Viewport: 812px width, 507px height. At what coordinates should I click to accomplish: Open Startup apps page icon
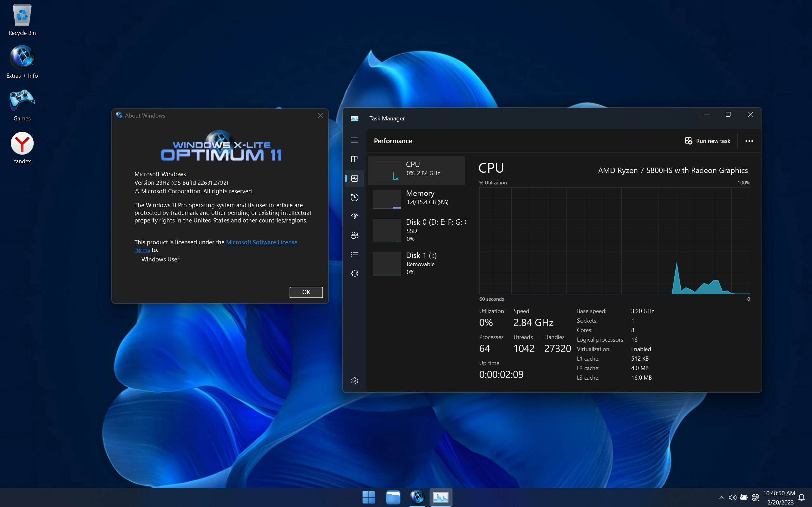pyautogui.click(x=354, y=216)
